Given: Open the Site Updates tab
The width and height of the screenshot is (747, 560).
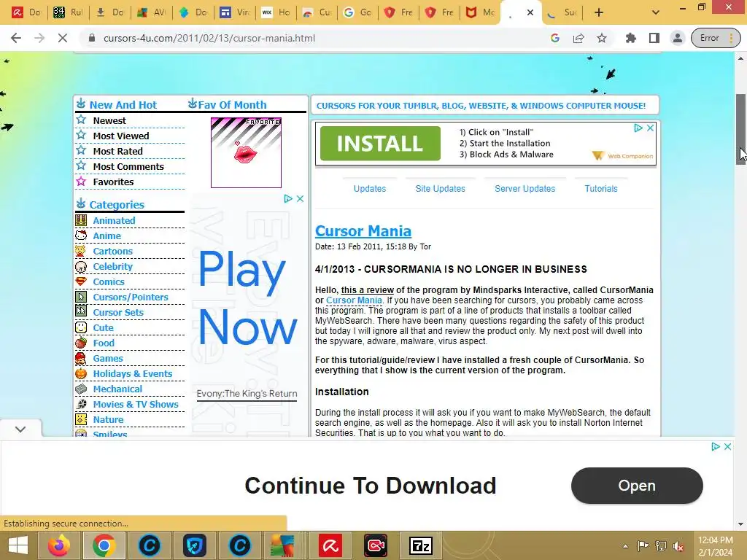Looking at the screenshot, I should coord(440,189).
